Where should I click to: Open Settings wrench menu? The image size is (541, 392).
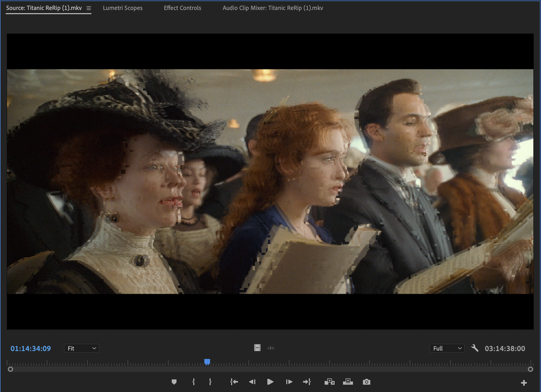(475, 348)
